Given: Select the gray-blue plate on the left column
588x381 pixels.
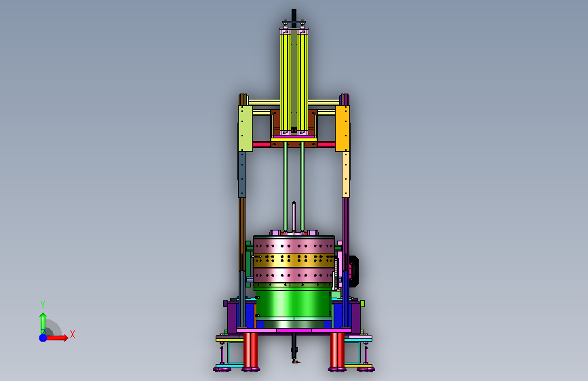Looking at the screenshot, I should [x=242, y=174].
